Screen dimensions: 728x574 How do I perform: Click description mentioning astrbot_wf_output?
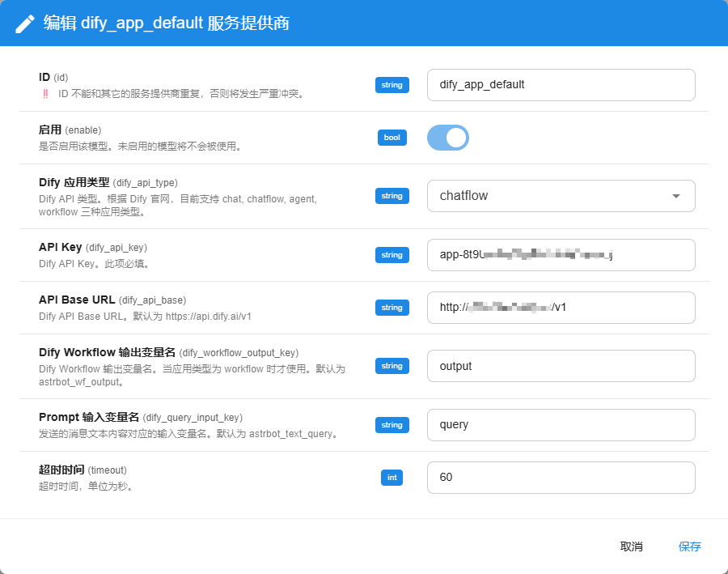[192, 375]
